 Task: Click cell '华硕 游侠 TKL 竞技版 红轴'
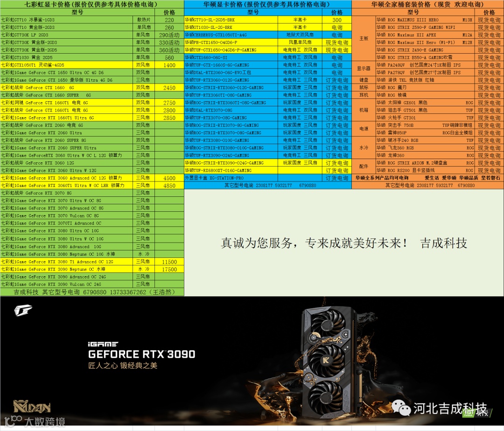pyautogui.click(x=425, y=80)
